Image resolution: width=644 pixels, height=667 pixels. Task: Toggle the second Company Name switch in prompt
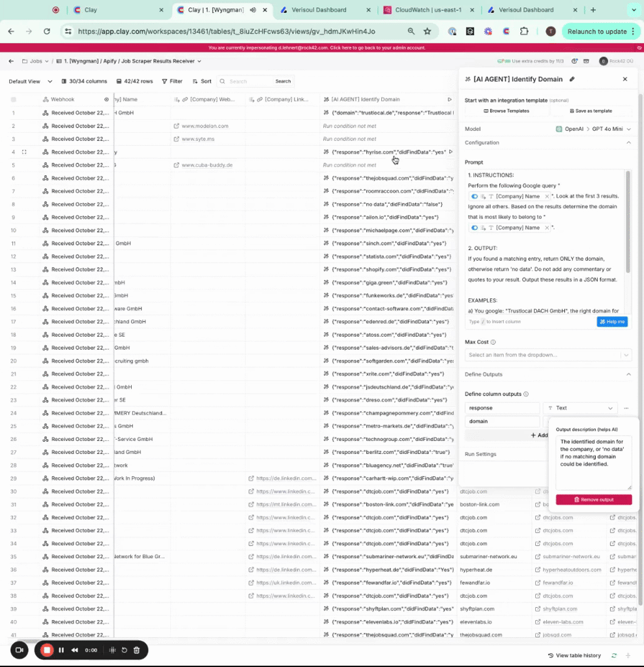coord(475,228)
